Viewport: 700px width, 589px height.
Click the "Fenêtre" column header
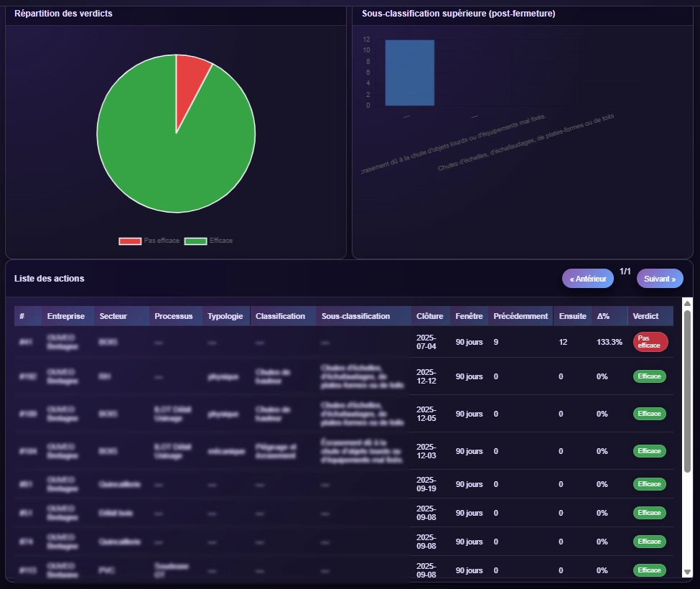(x=469, y=316)
